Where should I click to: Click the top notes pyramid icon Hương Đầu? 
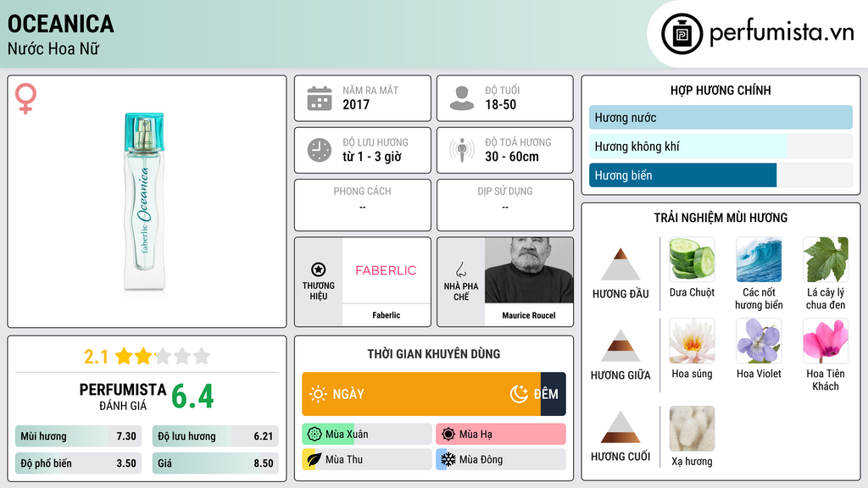pyautogui.click(x=620, y=264)
